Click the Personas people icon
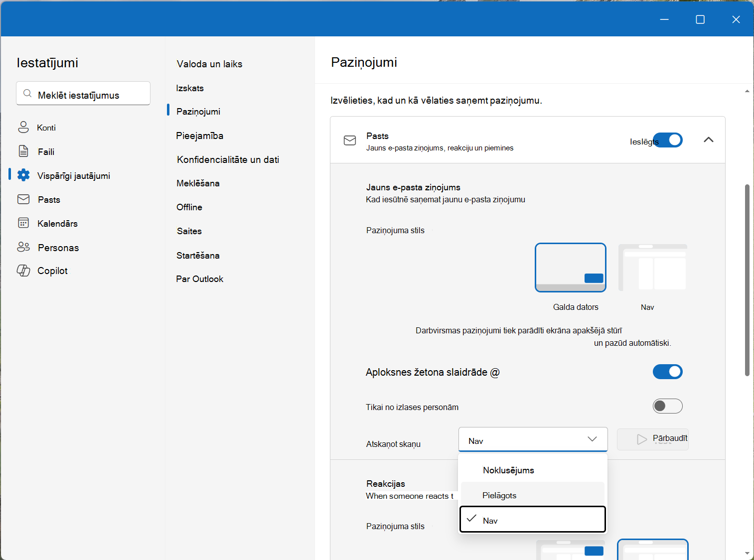This screenshot has height=560, width=754. tap(23, 247)
